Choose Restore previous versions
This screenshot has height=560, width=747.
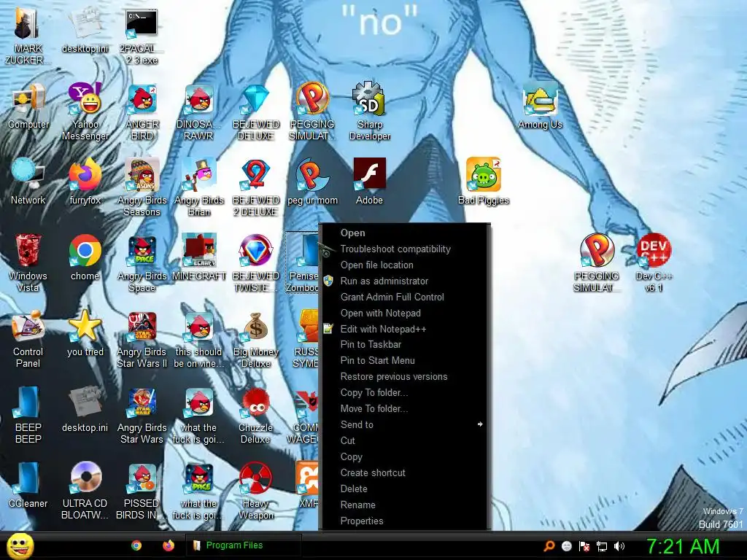pyautogui.click(x=404, y=376)
